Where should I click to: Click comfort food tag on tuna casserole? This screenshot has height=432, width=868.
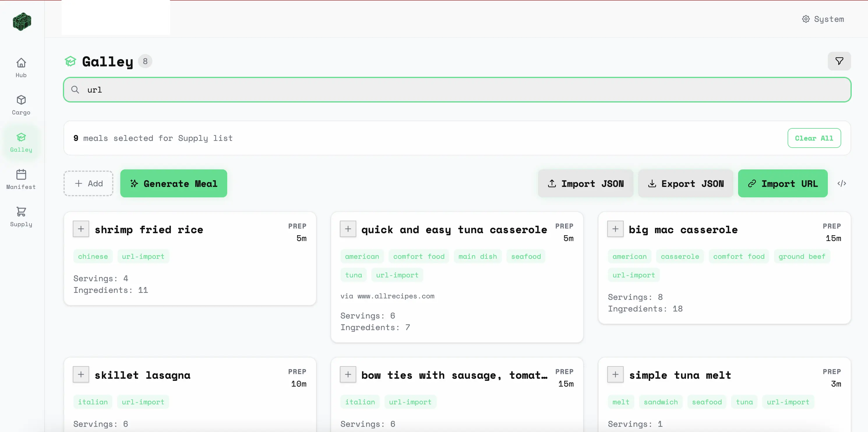pos(419,256)
